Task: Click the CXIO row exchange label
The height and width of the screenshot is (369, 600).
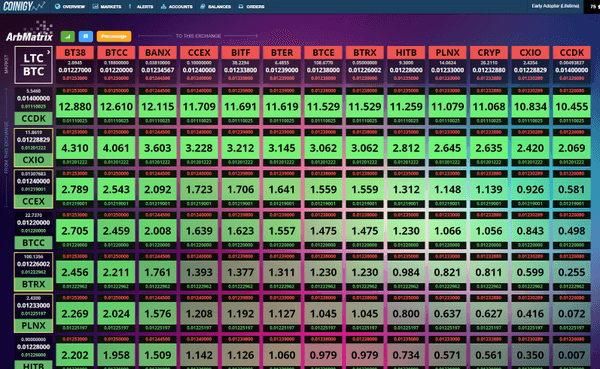Action: coord(33,160)
